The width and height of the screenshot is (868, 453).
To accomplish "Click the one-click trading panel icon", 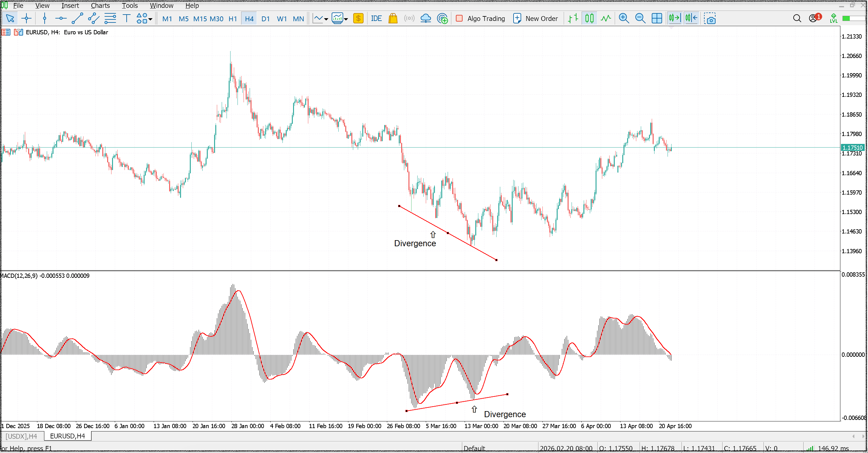I will pos(18,32).
